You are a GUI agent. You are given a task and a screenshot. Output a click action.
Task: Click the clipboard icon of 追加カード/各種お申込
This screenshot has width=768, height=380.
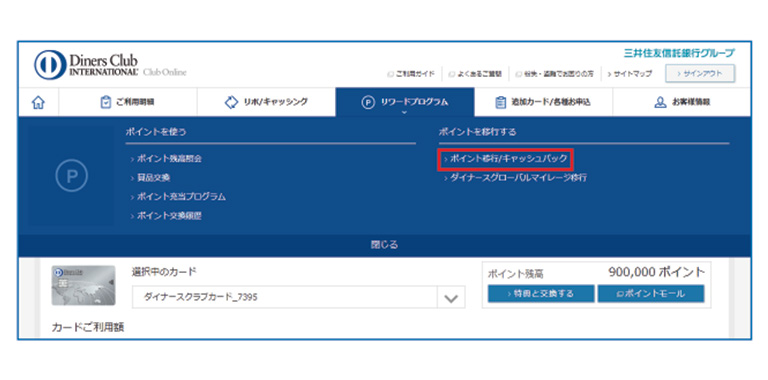click(501, 102)
